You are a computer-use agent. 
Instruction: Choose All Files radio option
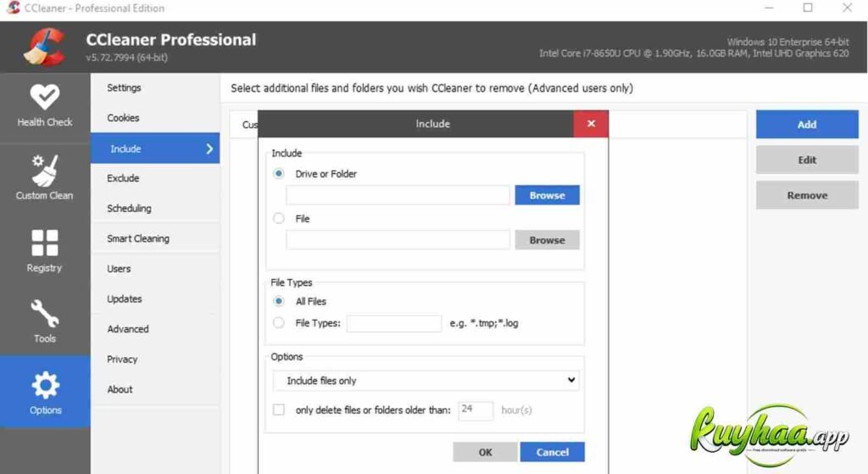point(278,301)
